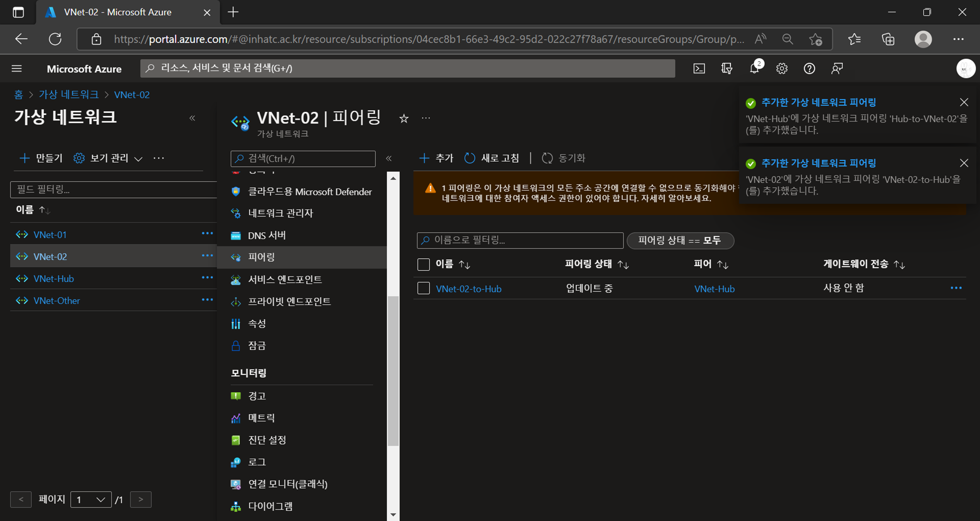
Task: Collapse the 가상 네트워크 list pane
Action: tap(193, 118)
